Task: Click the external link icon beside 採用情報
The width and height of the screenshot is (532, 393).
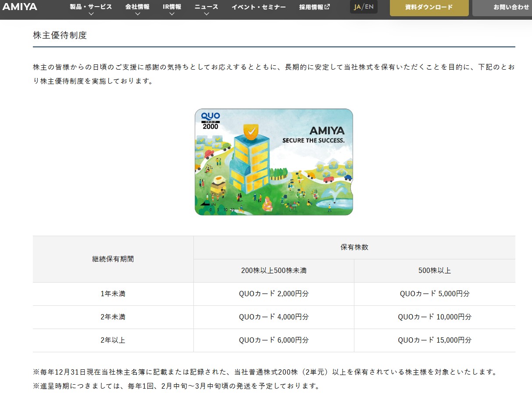Action: [x=327, y=7]
